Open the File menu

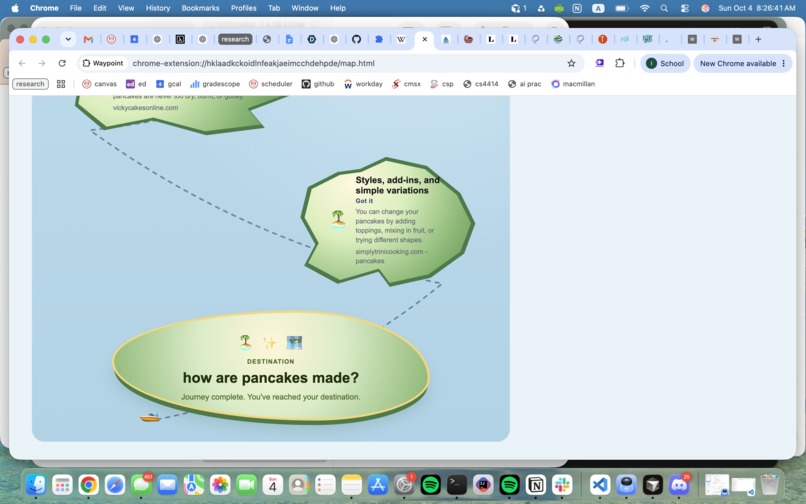[x=76, y=8]
